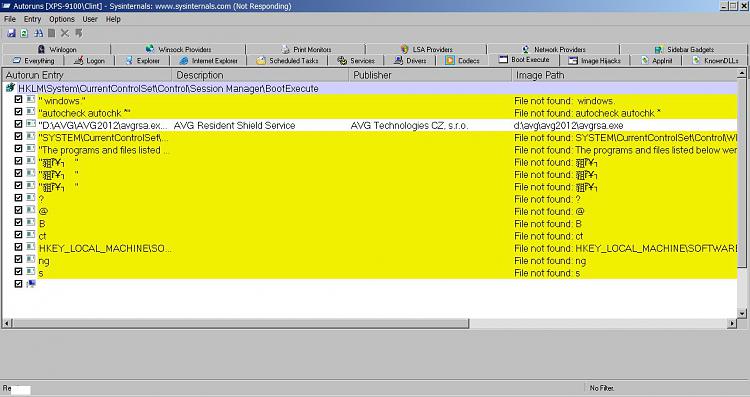
Task: Switch to the Scheduled Tasks tab
Action: click(x=287, y=61)
